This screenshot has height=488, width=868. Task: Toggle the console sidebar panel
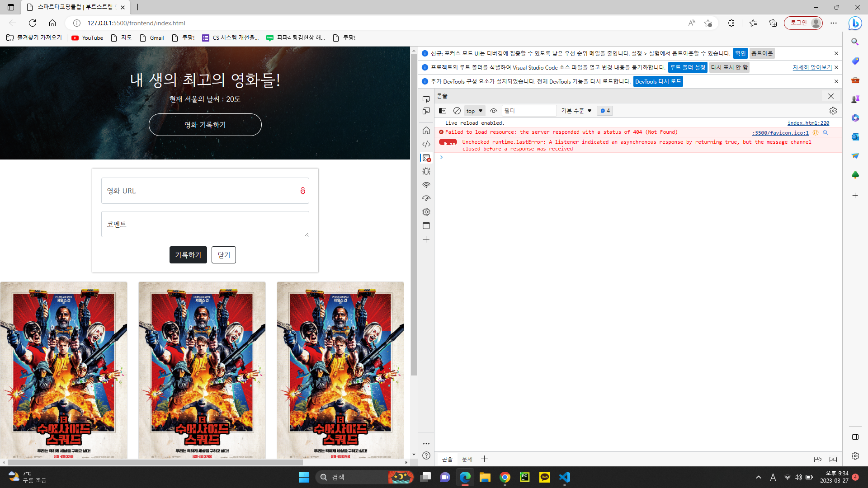[x=443, y=111]
